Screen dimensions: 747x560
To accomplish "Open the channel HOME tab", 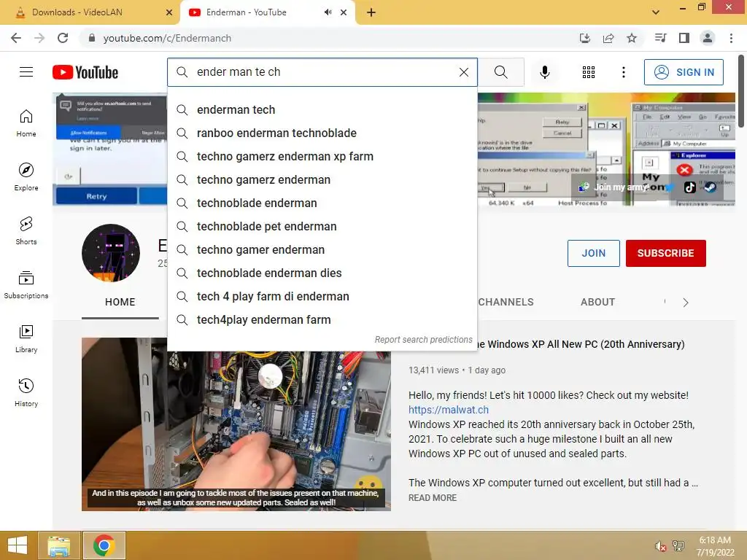I will click(120, 302).
